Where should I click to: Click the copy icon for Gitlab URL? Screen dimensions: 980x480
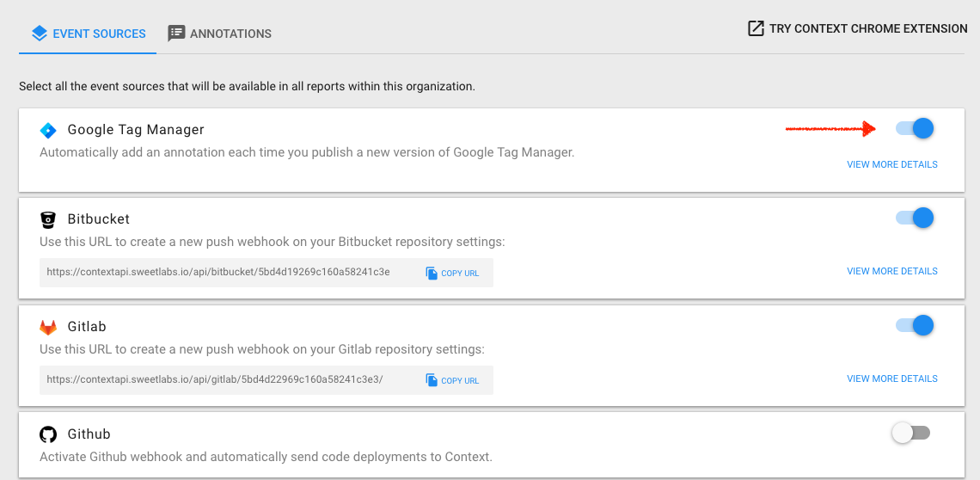click(432, 380)
